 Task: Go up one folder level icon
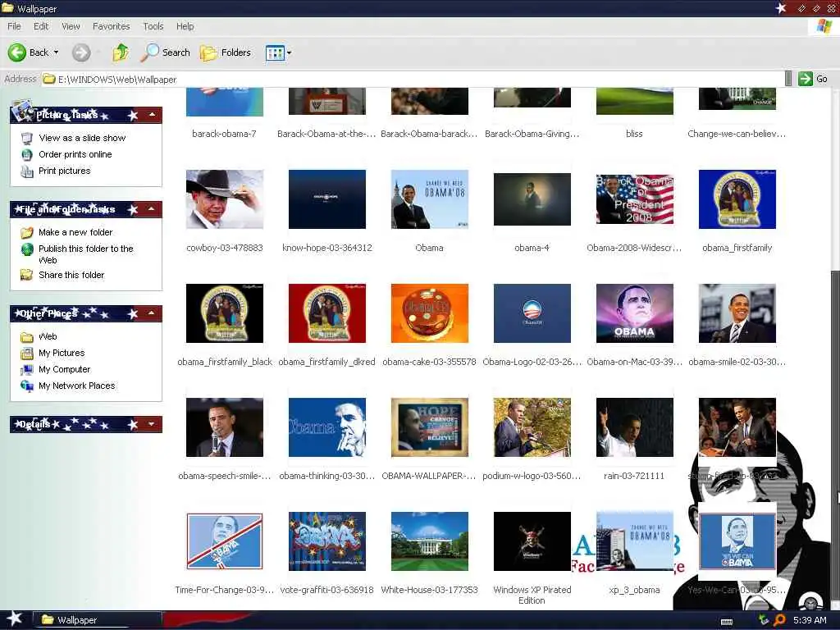121,52
